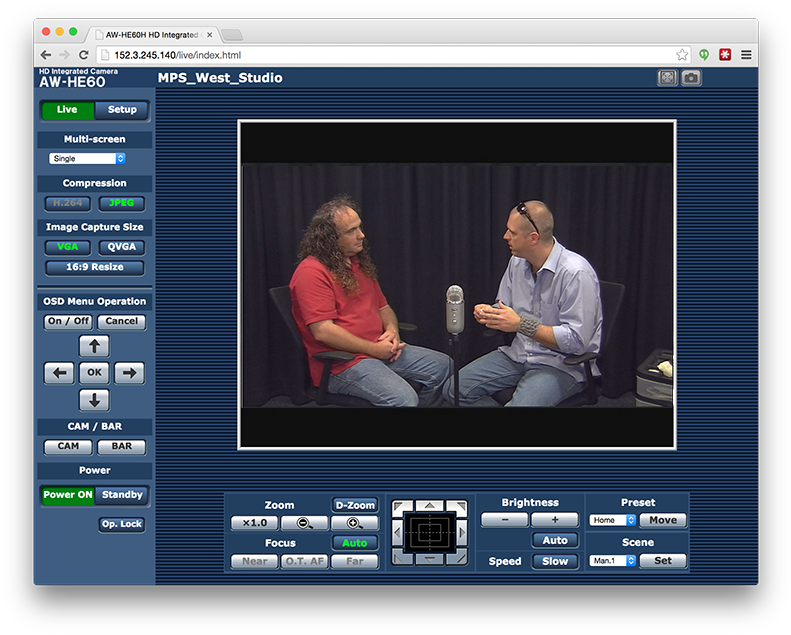Click the OSD menu down arrow
Screen dimensions: 791x635
pos(94,400)
